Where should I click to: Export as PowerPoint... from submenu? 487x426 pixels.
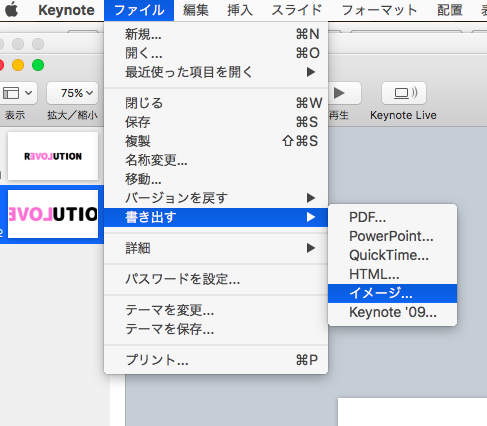(392, 236)
